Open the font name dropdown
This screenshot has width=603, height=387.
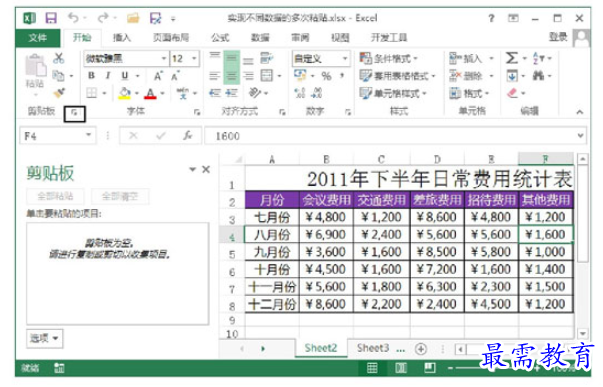(164, 58)
